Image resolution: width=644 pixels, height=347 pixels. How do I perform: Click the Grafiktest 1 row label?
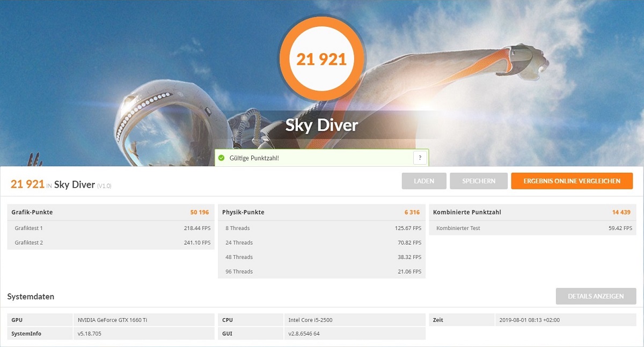pyautogui.click(x=29, y=228)
